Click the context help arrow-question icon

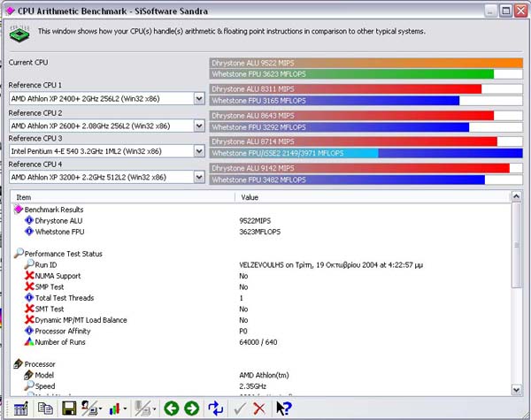pyautogui.click(x=283, y=409)
